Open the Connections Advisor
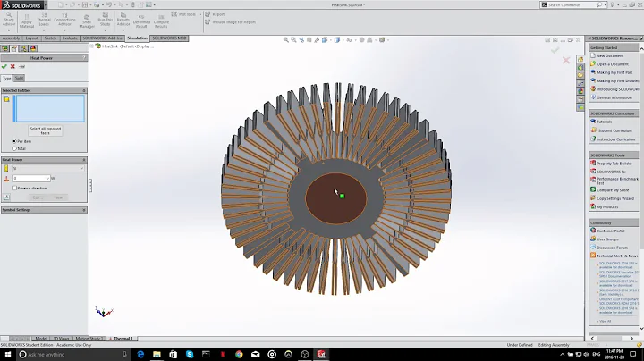Image resolution: width=644 pixels, height=361 pixels. pos(65,19)
